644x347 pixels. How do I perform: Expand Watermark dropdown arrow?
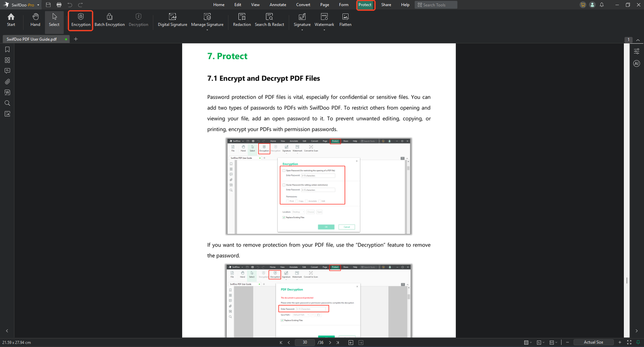pos(324,30)
